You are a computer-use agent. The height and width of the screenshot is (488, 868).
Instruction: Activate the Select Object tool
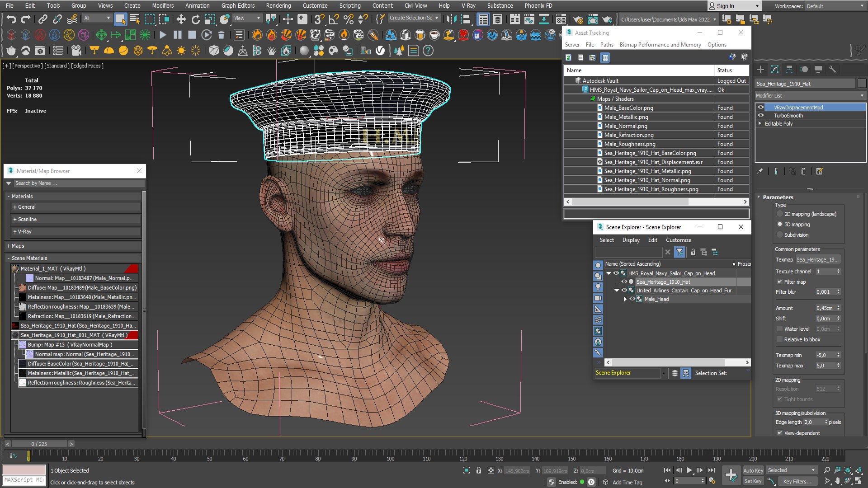(120, 19)
